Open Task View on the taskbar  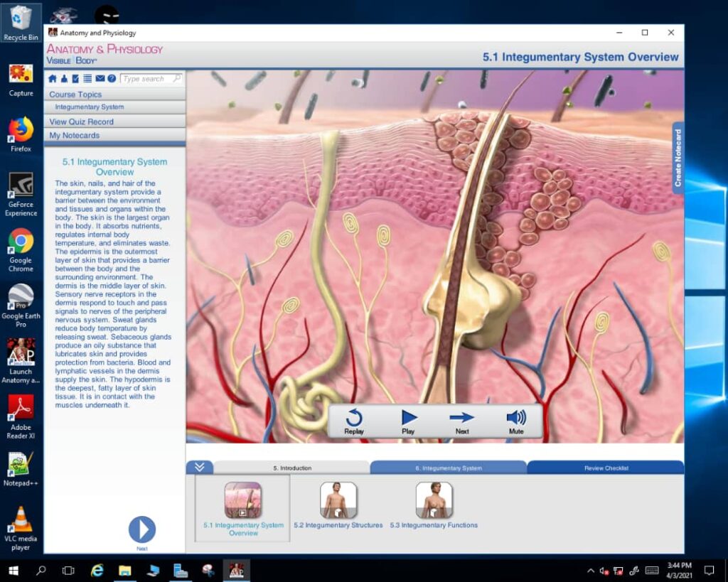(x=68, y=571)
